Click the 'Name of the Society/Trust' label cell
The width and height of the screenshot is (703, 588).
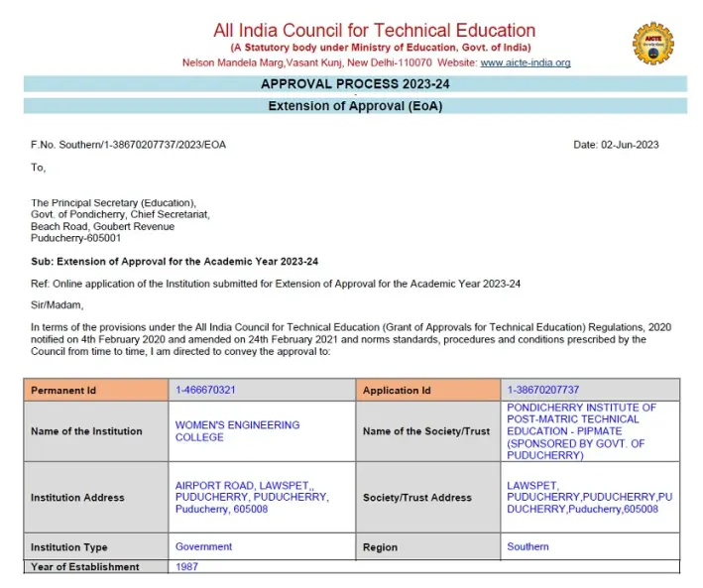click(428, 431)
